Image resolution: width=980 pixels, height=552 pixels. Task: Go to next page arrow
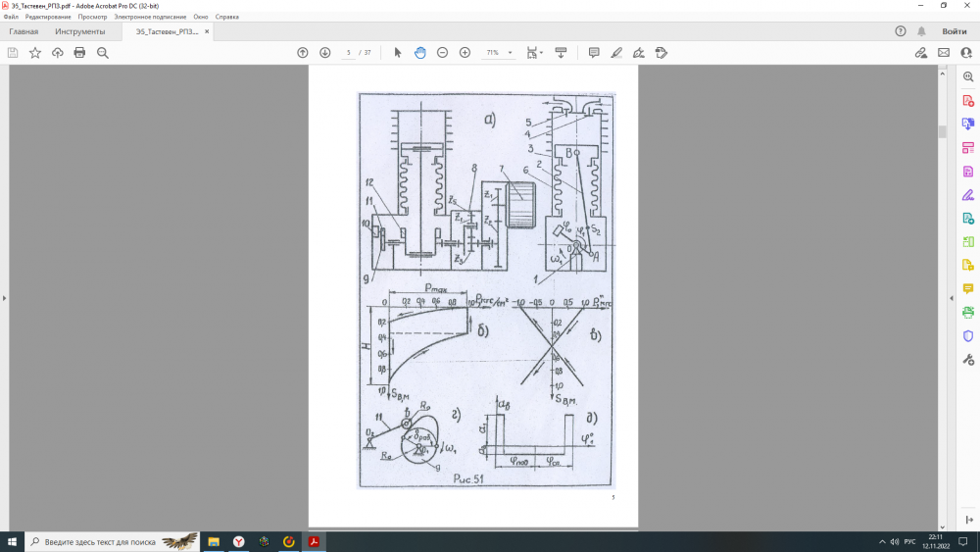coord(325,52)
